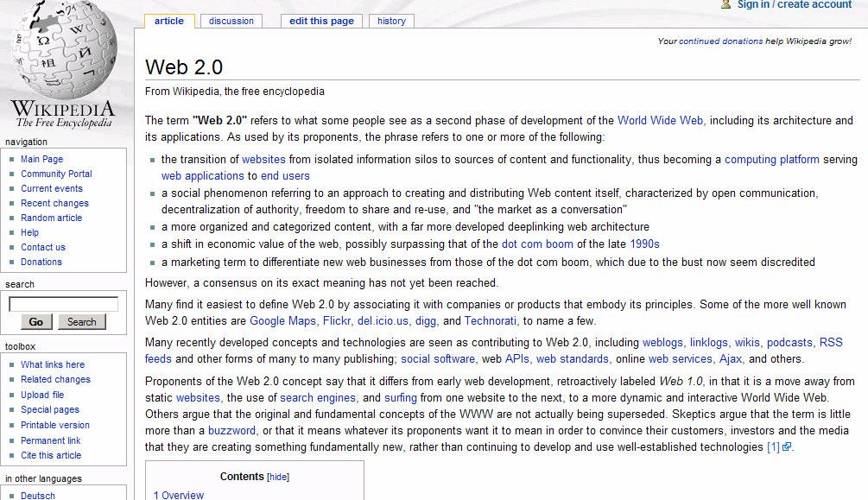Image resolution: width=868 pixels, height=500 pixels.
Task: Click the external link icon after [1]
Action: (786, 446)
